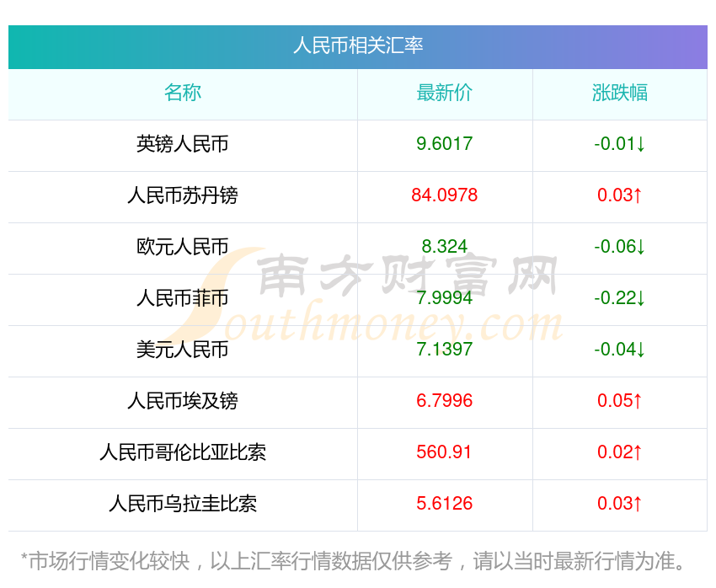Click the change value -0.22↓
The width and height of the screenshot is (716, 588).
click(x=620, y=298)
